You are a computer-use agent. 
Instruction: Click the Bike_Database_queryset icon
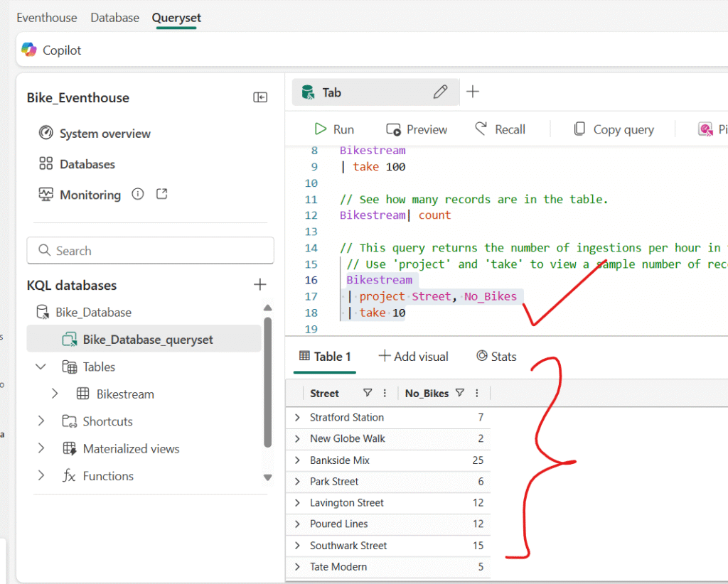pyautogui.click(x=70, y=340)
